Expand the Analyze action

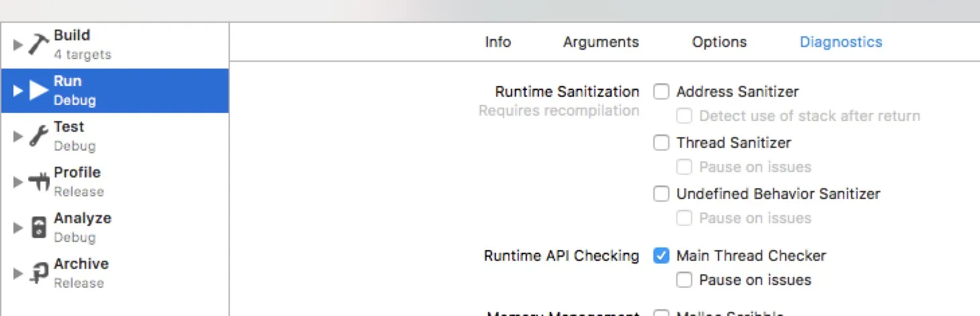(18, 227)
